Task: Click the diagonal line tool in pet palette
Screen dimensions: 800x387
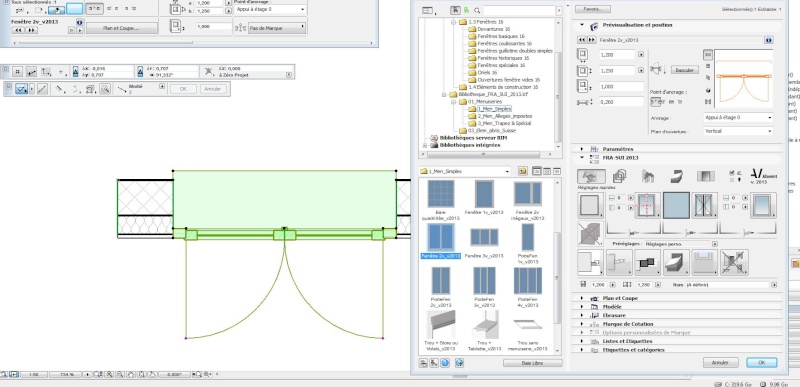Action: tap(43, 89)
